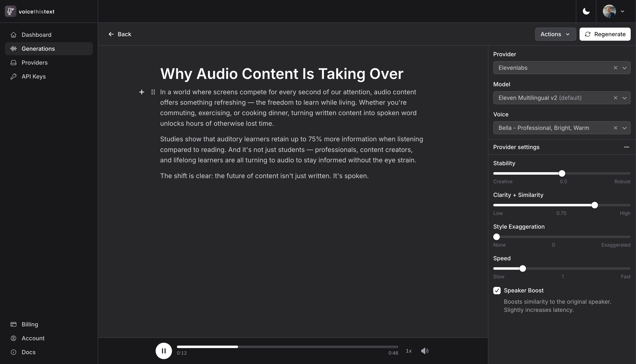This screenshot has height=364, width=636.
Task: Toggle dark mode with the moon icon
Action: (586, 11)
